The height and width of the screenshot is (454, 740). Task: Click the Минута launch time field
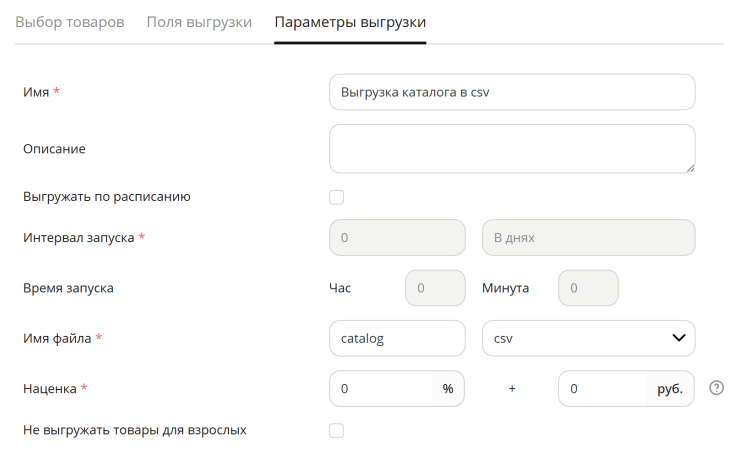point(588,288)
